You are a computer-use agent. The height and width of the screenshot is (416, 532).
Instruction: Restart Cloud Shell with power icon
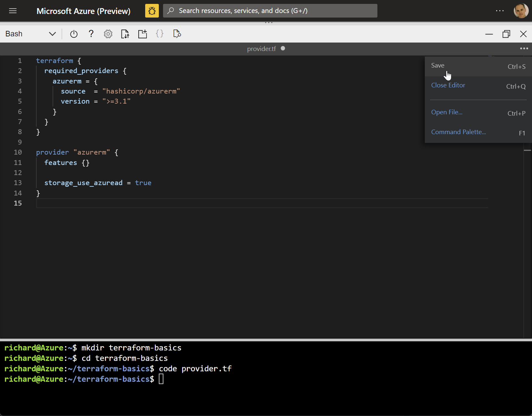74,34
